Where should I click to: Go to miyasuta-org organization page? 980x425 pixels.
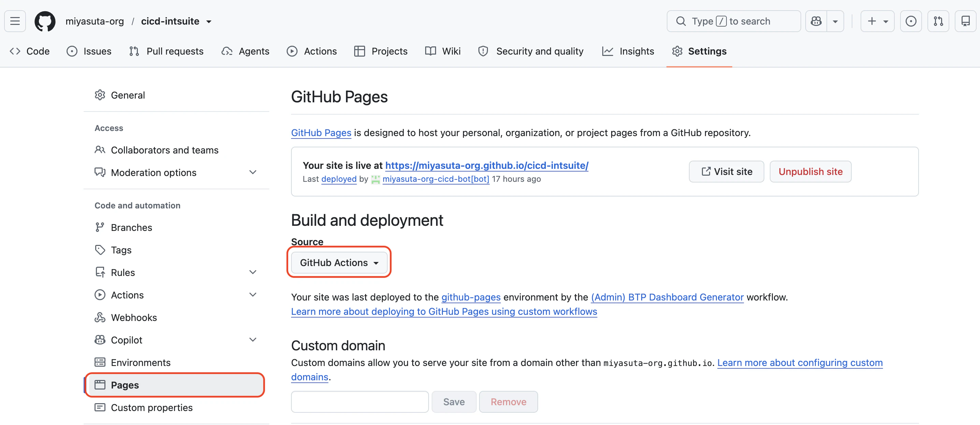point(95,21)
